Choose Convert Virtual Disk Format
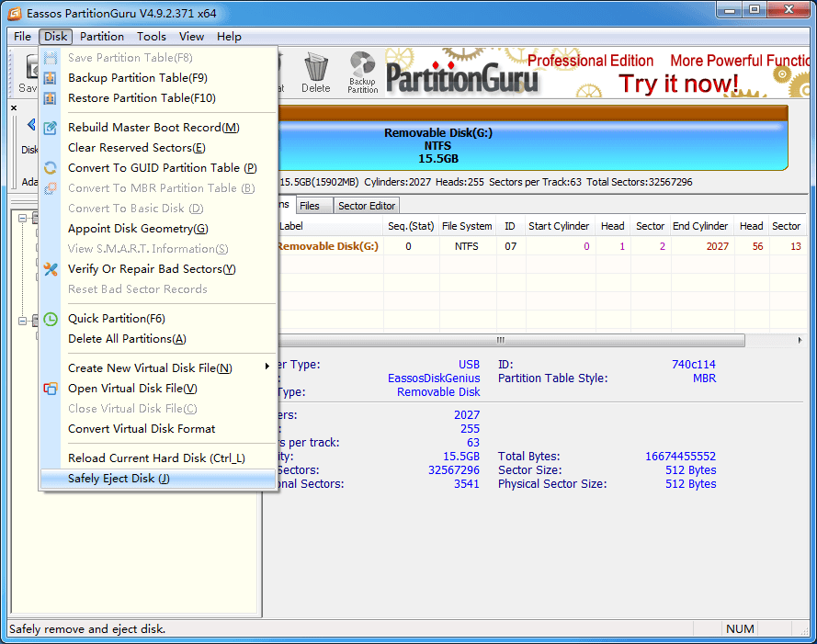 pyautogui.click(x=158, y=429)
